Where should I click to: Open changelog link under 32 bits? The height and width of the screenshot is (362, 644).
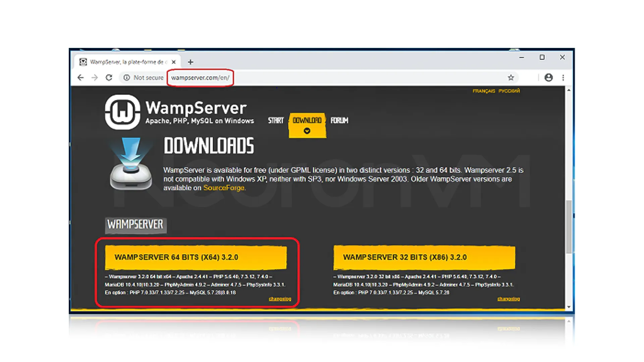coord(508,299)
